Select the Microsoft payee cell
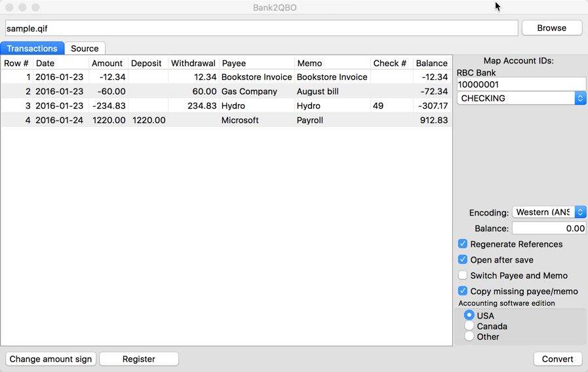Image resolution: width=588 pixels, height=372 pixels. click(256, 121)
